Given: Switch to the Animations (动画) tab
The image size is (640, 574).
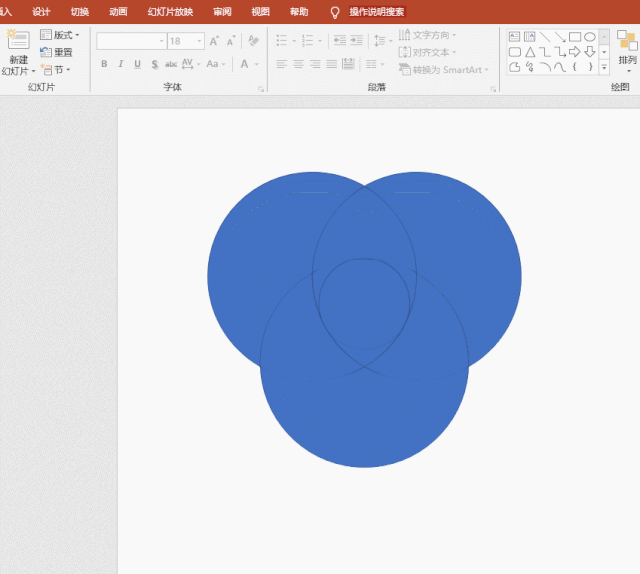Looking at the screenshot, I should (x=118, y=12).
